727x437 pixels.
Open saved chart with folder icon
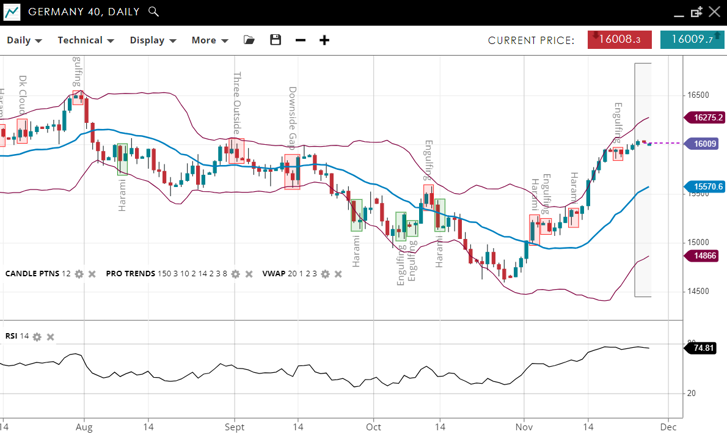(249, 40)
